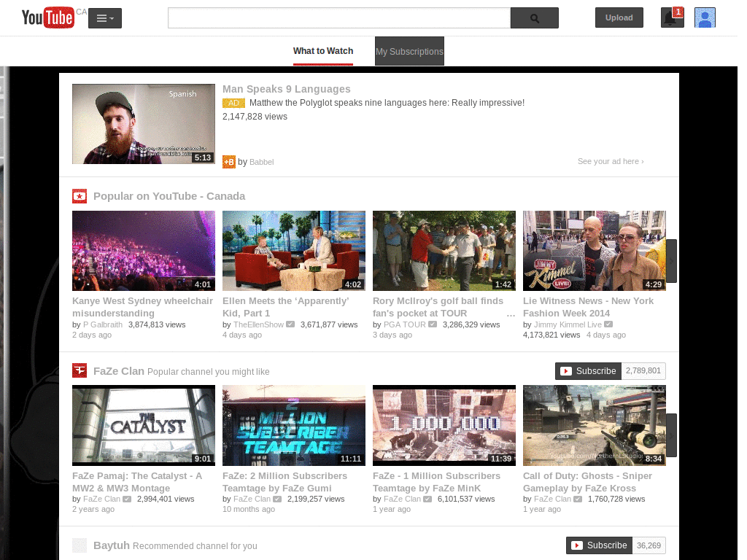
Task: Open FaZe Clan link under The Catalyst video
Action: pos(101,499)
